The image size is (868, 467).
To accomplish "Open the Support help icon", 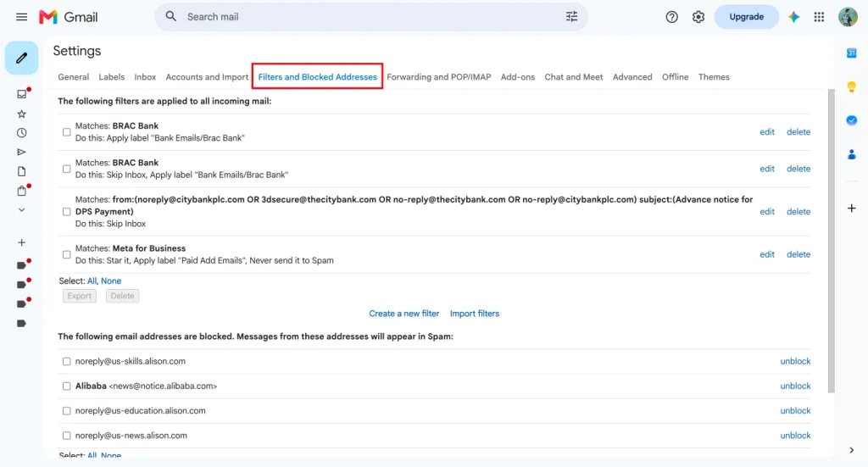I will pos(671,17).
